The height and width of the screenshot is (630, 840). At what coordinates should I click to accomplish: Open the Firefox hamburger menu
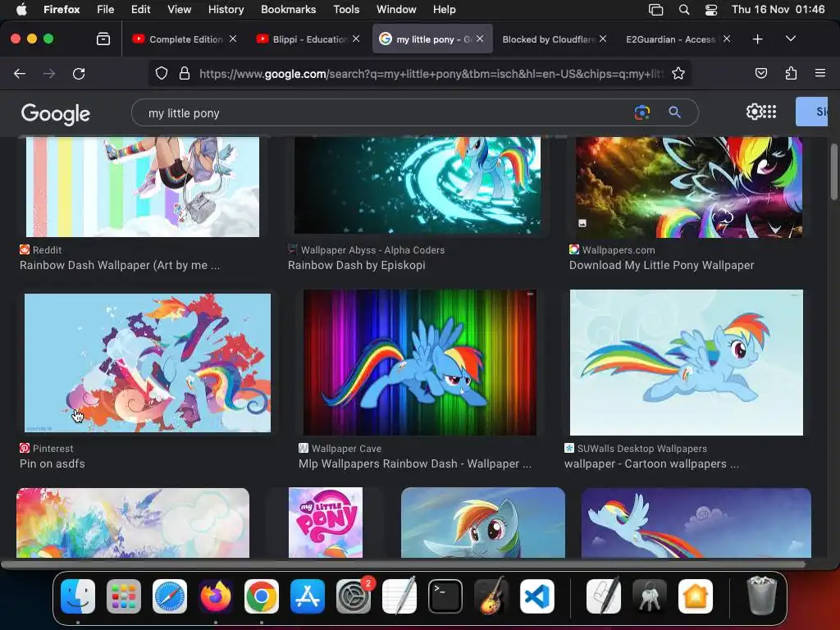click(819, 73)
